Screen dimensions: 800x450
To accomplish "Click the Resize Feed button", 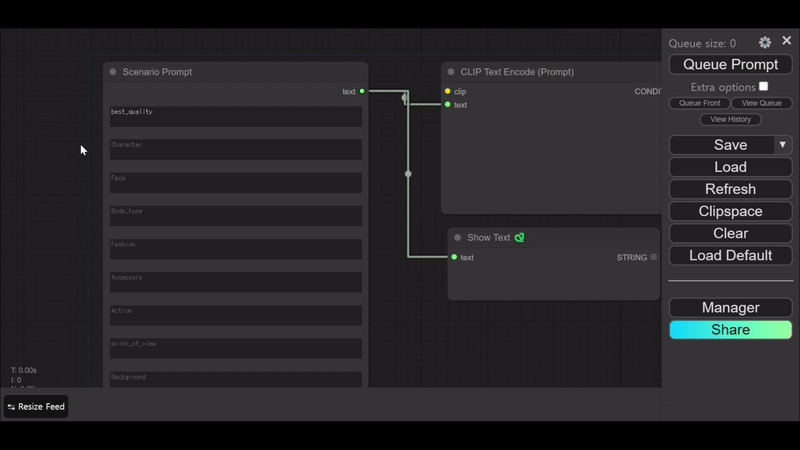I will click(36, 407).
